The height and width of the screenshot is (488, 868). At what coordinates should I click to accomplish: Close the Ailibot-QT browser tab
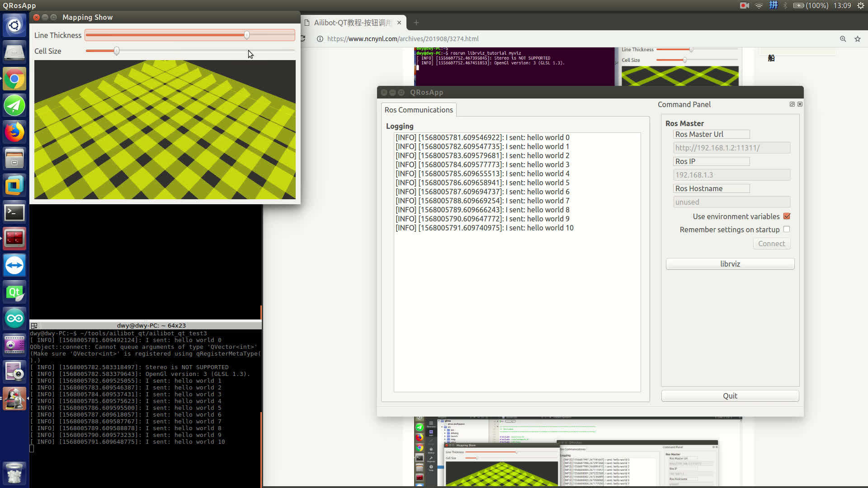tap(399, 23)
